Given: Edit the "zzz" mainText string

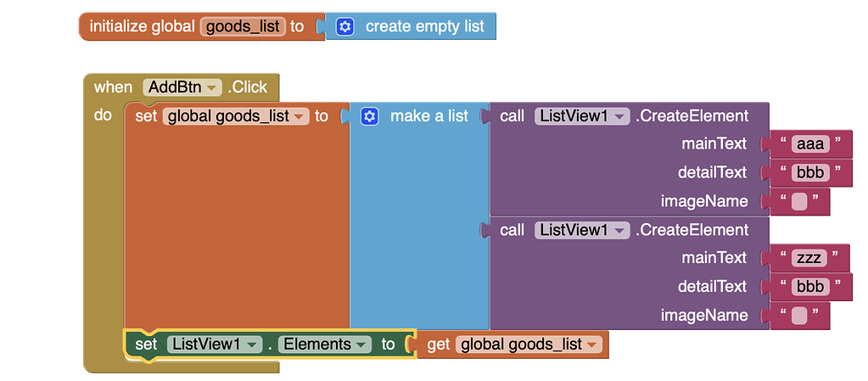Looking at the screenshot, I should pos(809,258).
